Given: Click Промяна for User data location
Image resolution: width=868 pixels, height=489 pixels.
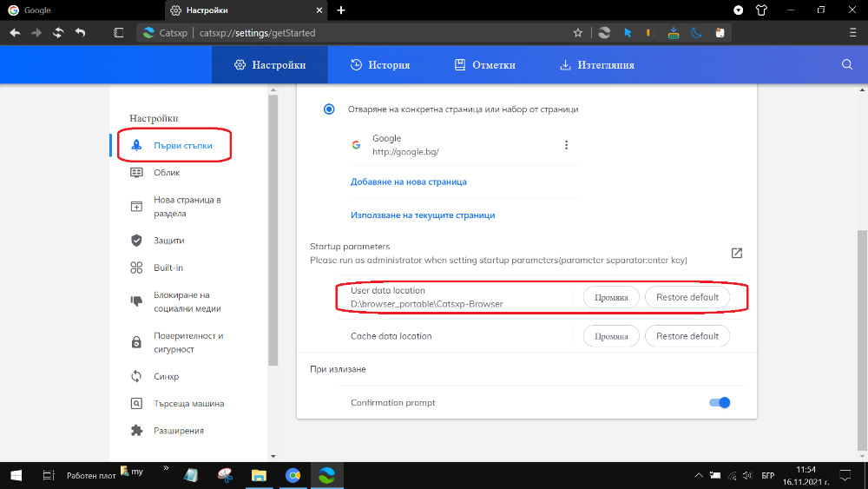Looking at the screenshot, I should click(611, 297).
